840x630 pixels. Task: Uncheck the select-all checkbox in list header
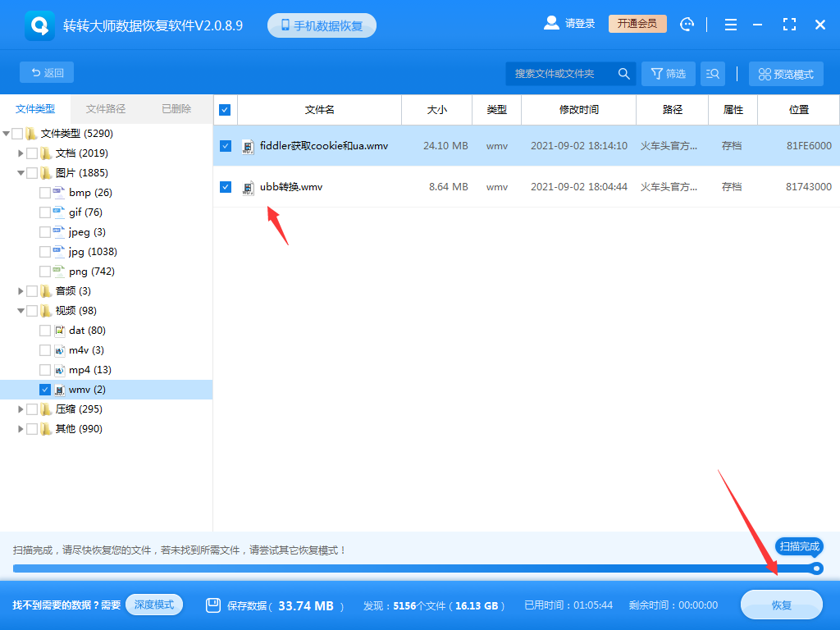[224, 109]
